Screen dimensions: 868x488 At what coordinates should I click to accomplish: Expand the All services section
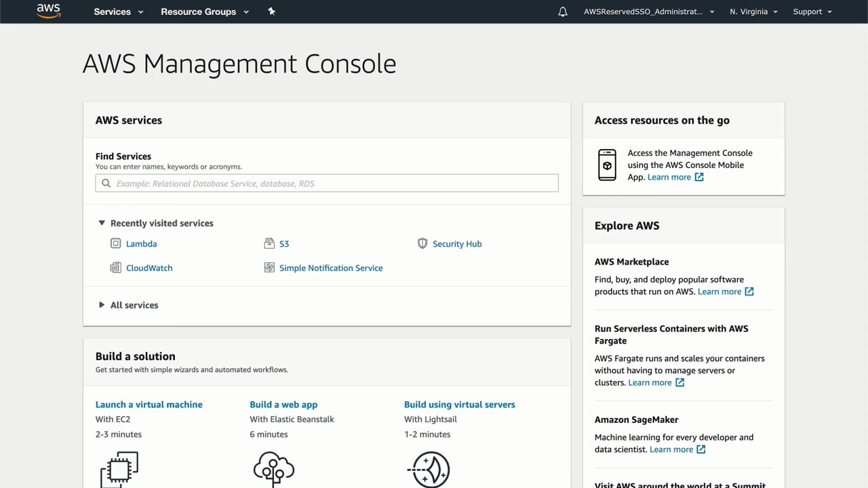[x=102, y=305]
